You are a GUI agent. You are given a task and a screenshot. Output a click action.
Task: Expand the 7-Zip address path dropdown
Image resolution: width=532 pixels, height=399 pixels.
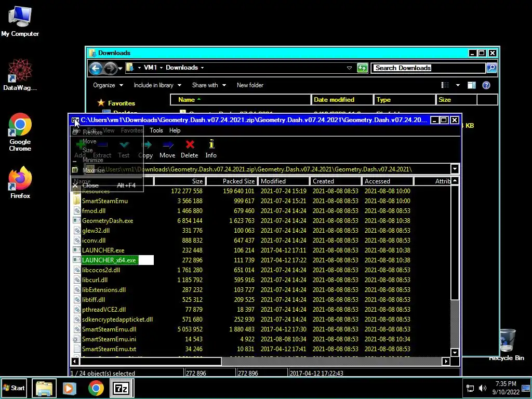click(455, 169)
